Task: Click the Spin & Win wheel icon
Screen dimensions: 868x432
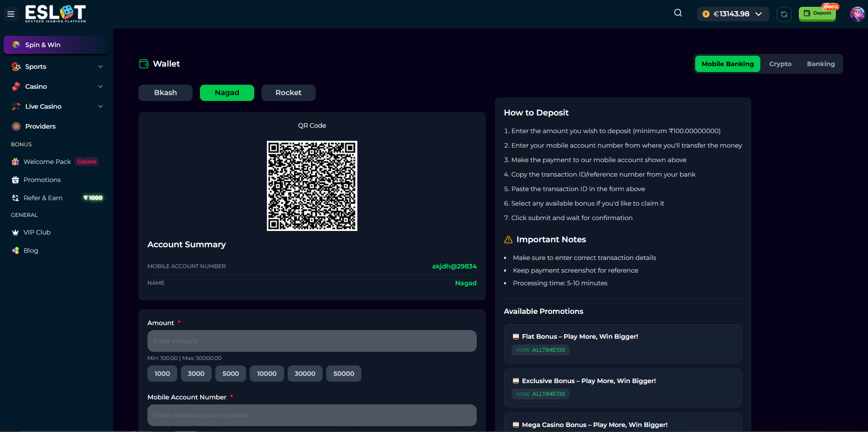Action: coord(16,45)
